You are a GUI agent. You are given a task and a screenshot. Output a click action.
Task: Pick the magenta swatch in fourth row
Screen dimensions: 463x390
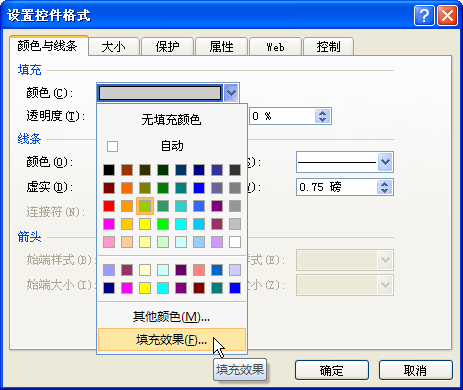(109, 224)
